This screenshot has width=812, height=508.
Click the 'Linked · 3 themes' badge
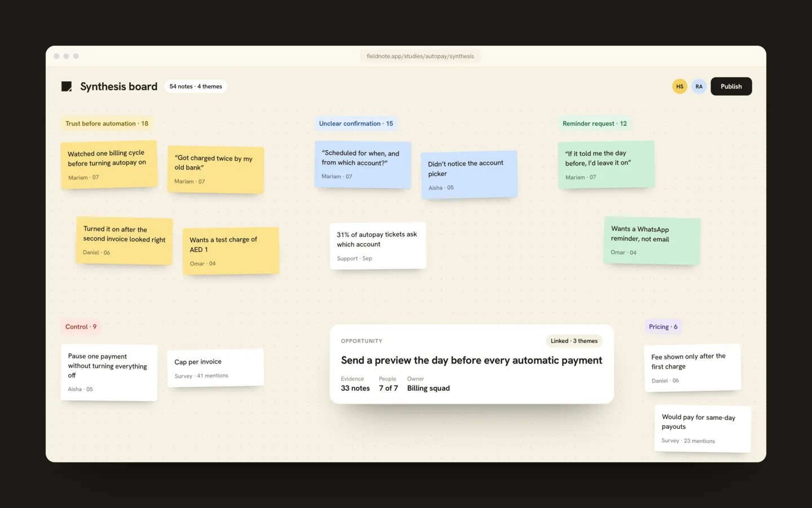point(574,341)
